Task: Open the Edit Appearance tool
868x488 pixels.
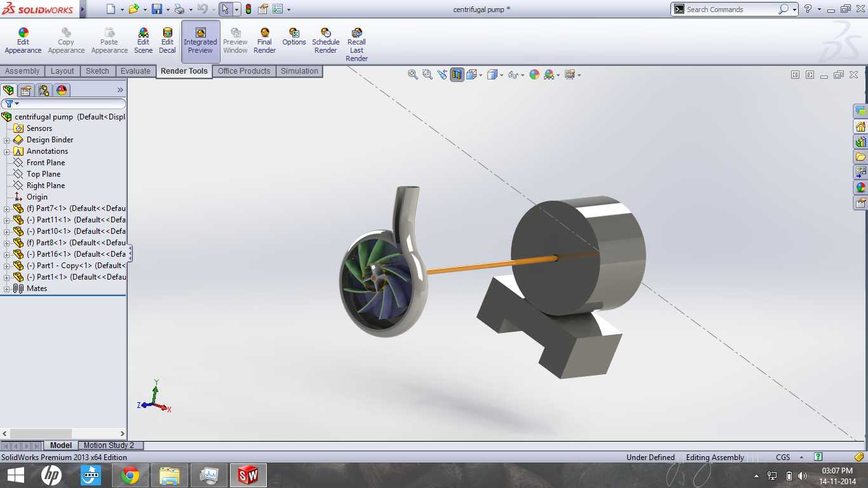Action: point(23,41)
